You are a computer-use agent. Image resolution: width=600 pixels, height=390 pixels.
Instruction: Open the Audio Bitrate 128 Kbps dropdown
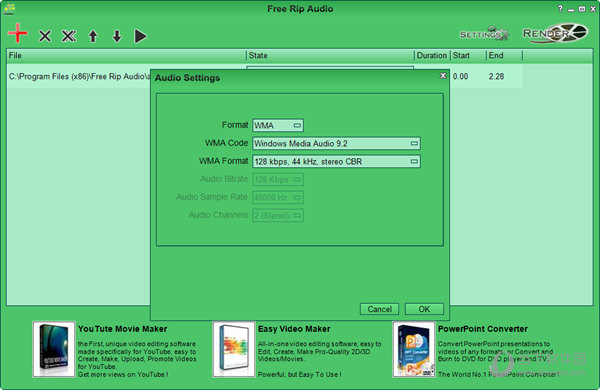point(278,179)
